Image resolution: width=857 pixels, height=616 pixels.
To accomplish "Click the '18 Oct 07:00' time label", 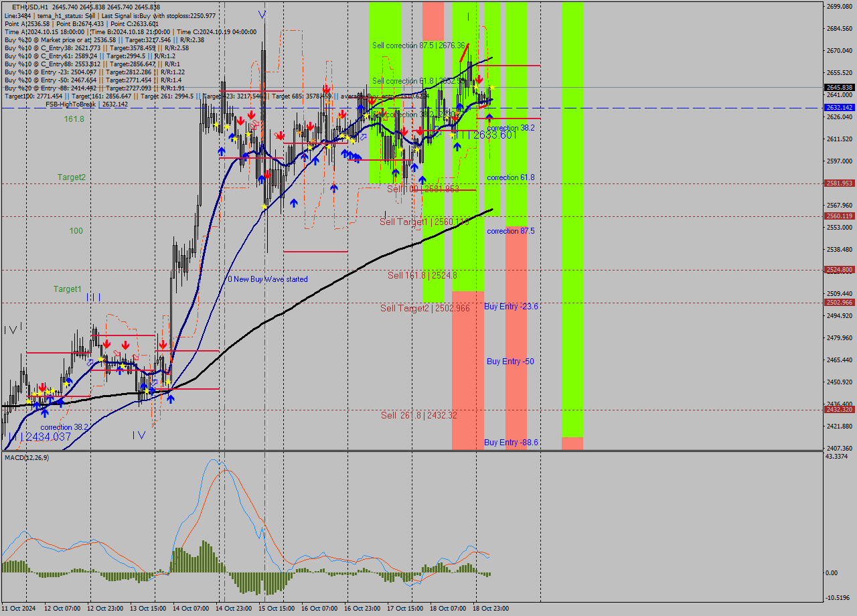I will [448, 609].
